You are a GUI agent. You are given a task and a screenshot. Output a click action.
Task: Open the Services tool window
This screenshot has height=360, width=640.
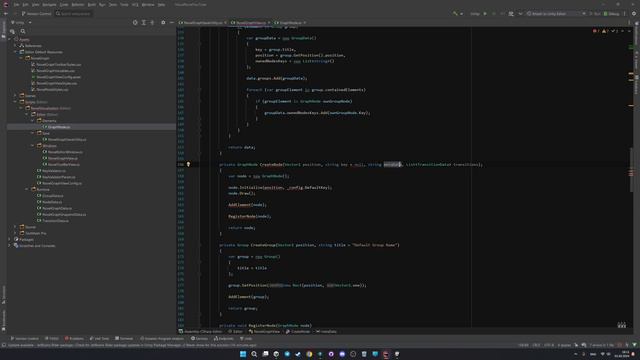coord(200,338)
